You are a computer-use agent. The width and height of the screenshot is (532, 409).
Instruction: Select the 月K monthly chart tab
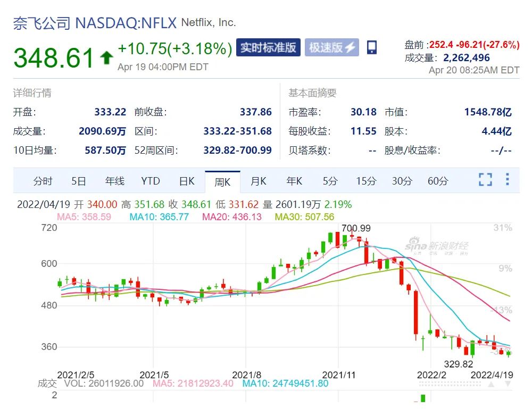(259, 181)
